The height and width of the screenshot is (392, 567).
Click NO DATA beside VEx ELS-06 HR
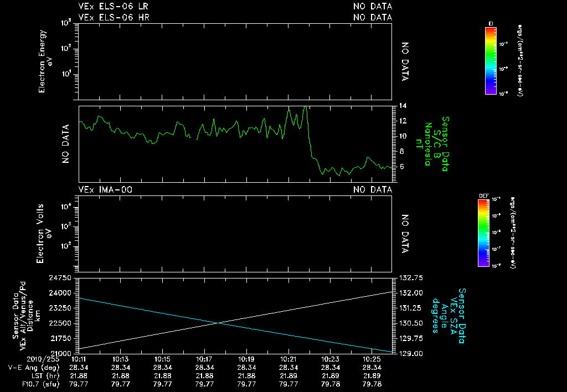point(373,17)
